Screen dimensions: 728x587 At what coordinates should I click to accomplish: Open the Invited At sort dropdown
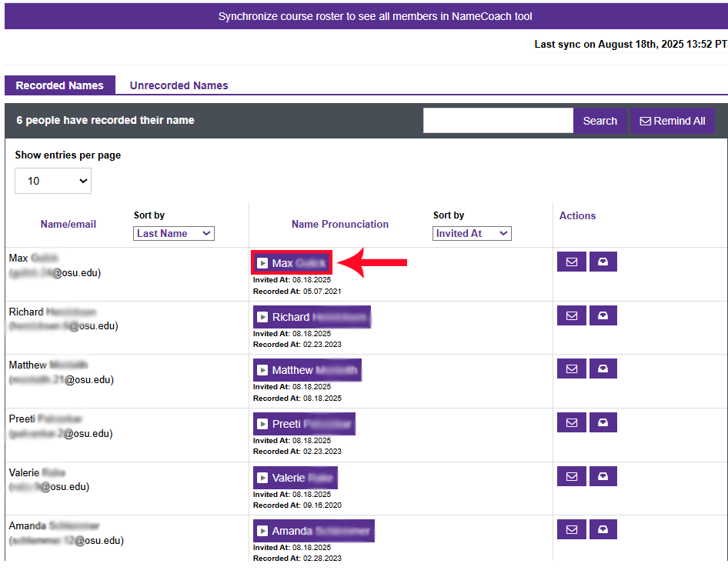[x=472, y=233]
